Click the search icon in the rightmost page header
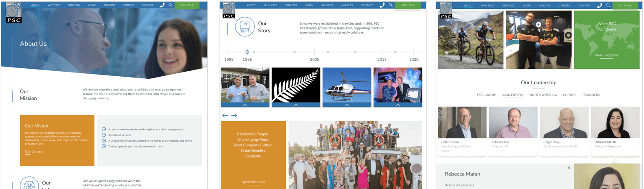644x189 pixels. click(608, 5)
